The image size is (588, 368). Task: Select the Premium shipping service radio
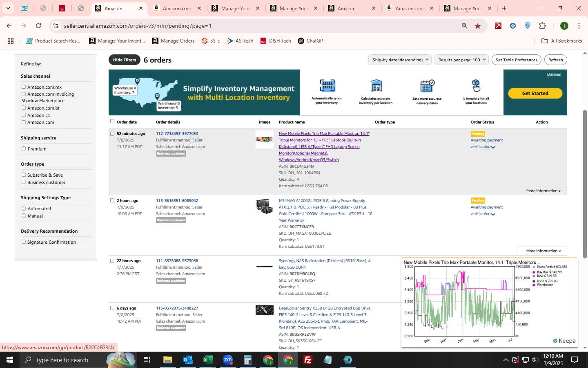[x=24, y=148]
